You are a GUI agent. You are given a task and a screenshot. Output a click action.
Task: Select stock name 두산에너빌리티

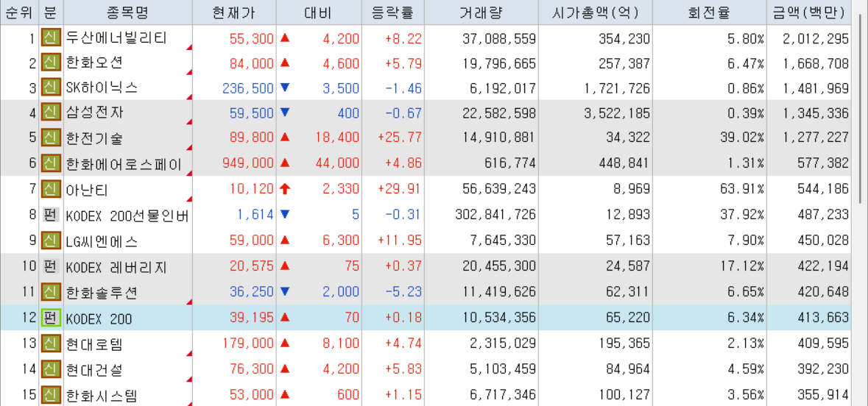(117, 38)
